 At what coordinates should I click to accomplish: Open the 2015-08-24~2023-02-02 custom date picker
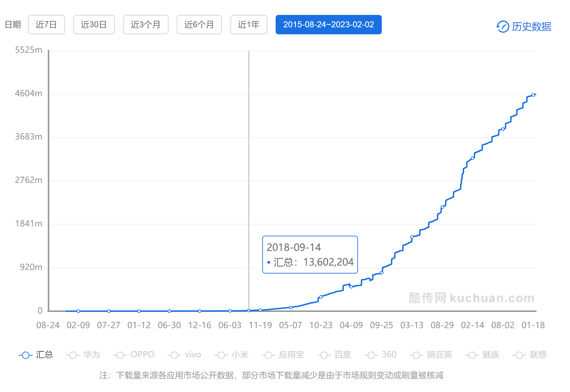tap(328, 24)
